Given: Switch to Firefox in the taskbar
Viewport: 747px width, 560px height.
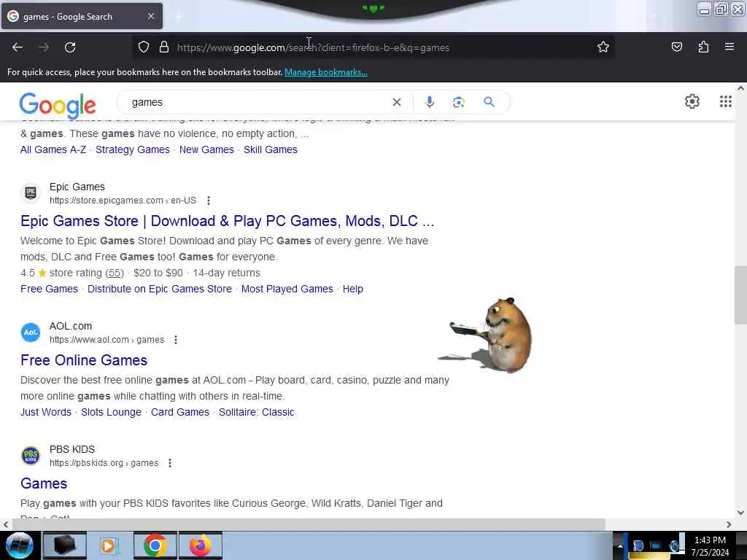Looking at the screenshot, I should 201,545.
